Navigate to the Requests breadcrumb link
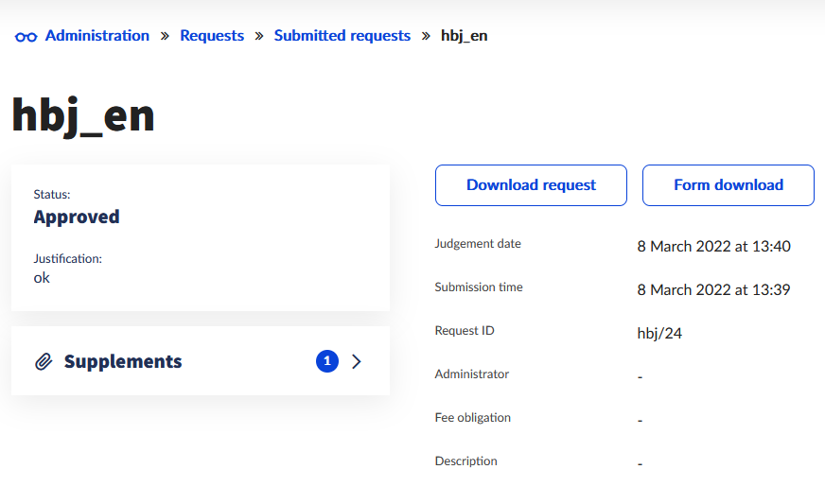This screenshot has width=825, height=504. (x=212, y=36)
